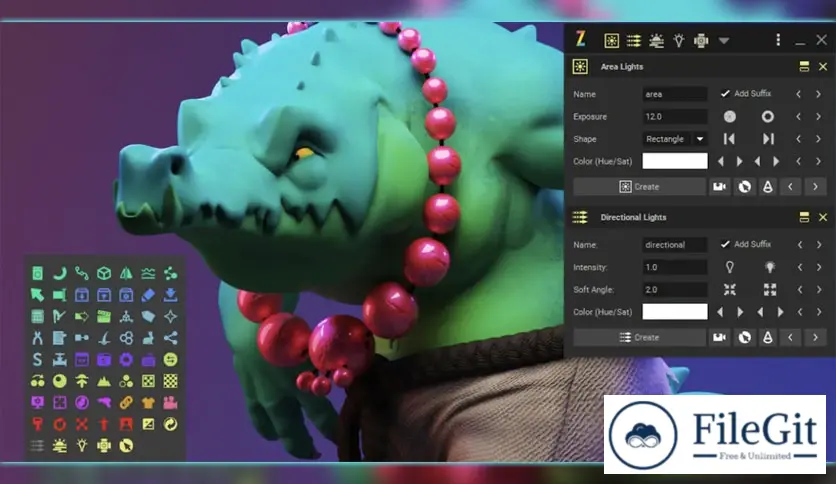Expand the toolbar dropdown arrow beside light icons
This screenshot has width=836, height=484.
tap(724, 41)
